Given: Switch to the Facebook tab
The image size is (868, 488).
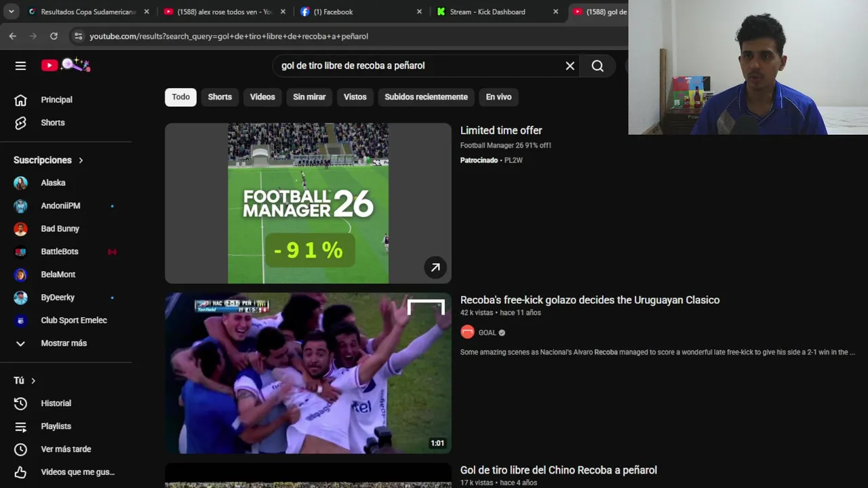Looking at the screenshot, I should 359,12.
